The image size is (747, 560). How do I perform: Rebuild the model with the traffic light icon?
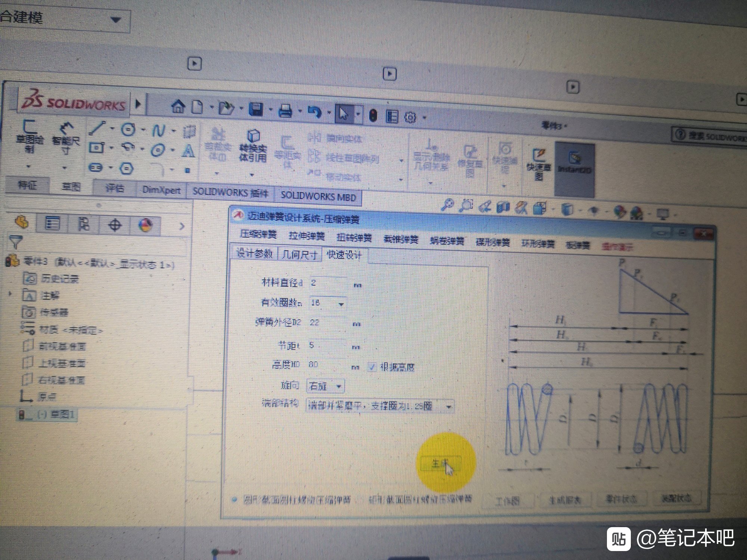(373, 115)
